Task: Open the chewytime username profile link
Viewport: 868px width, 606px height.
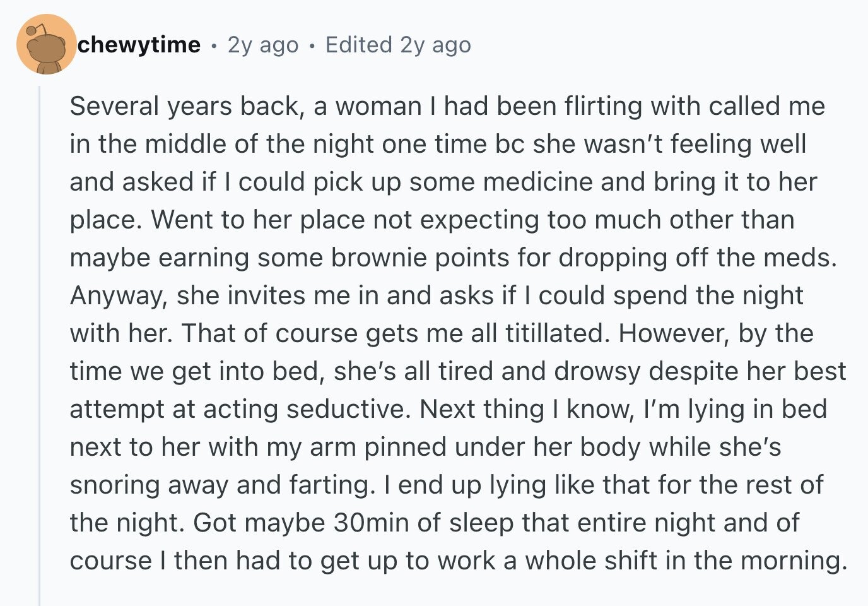Action: tap(139, 45)
